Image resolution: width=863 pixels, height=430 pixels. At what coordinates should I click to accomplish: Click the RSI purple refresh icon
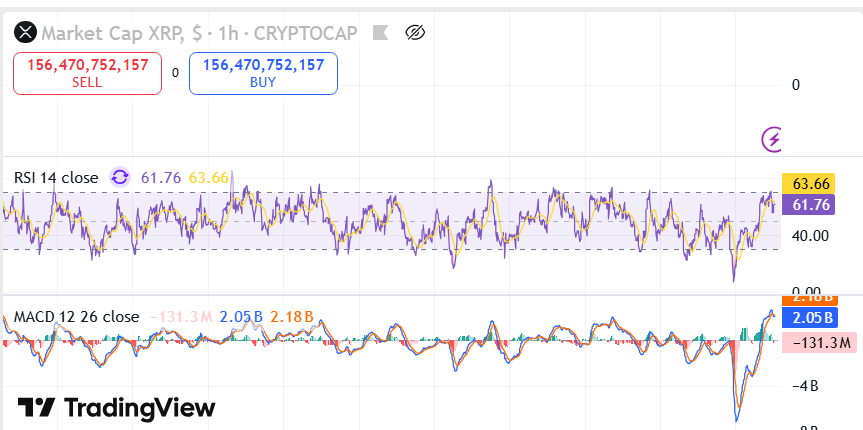(x=120, y=177)
